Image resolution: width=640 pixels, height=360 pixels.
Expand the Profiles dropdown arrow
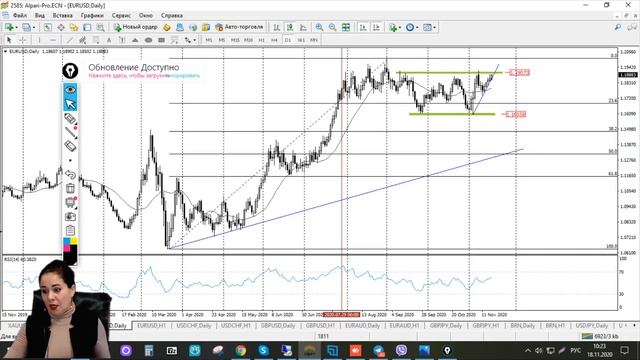click(x=33, y=27)
